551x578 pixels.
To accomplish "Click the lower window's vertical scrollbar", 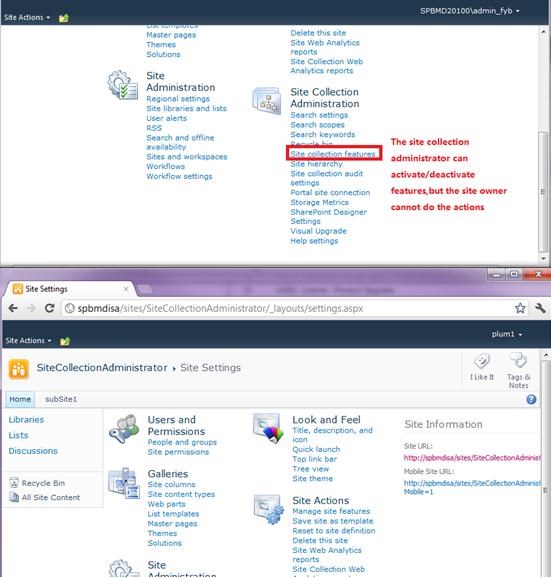I will pos(545,490).
